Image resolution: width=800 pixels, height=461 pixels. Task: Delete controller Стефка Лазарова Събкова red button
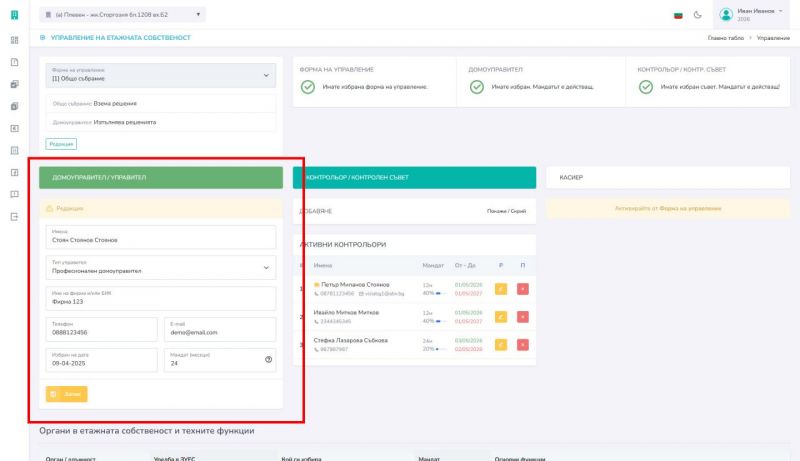point(522,345)
